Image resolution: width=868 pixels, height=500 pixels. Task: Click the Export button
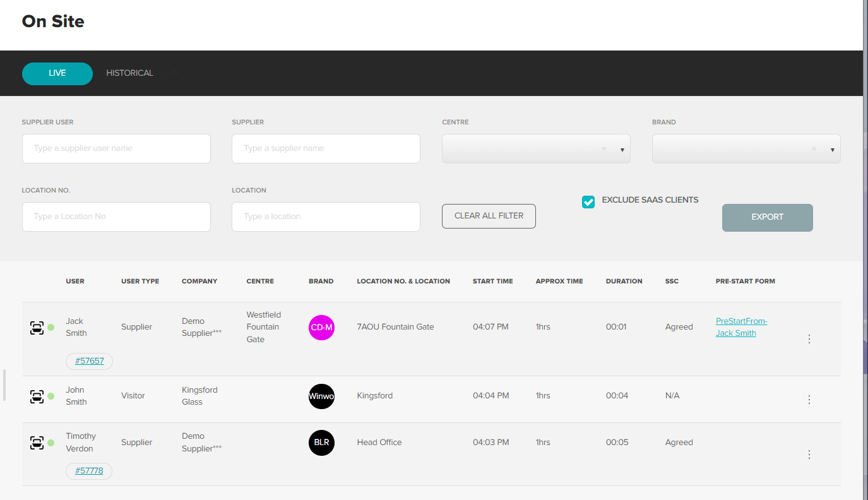coord(768,217)
